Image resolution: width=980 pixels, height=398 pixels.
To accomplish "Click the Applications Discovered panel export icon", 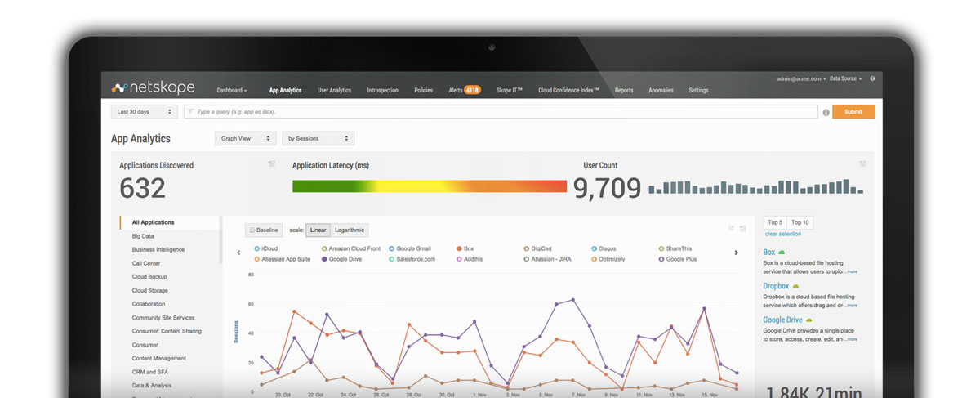I will 272,164.
